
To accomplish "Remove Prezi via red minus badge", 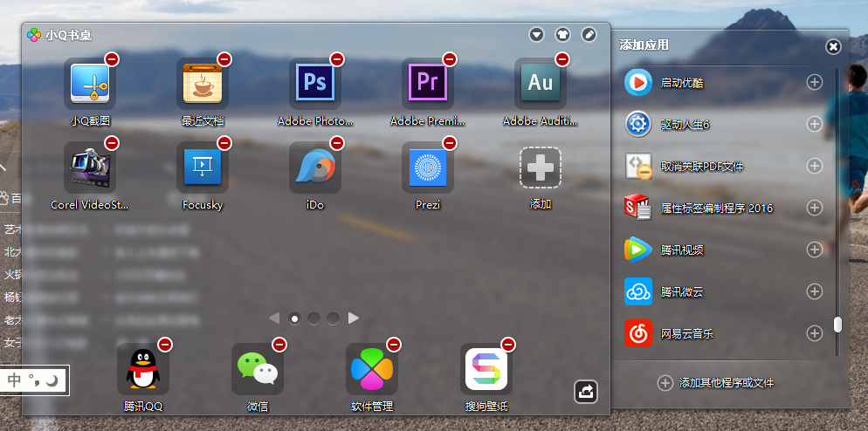I will [x=450, y=143].
